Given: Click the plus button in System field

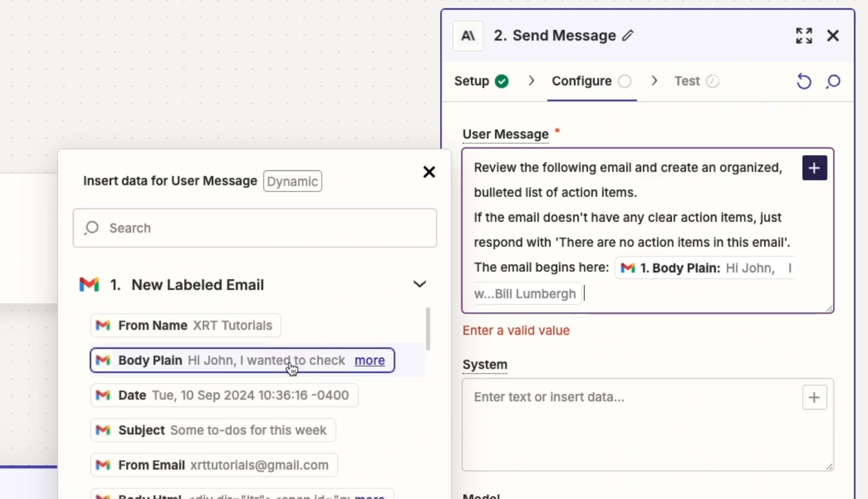Looking at the screenshot, I should tap(814, 398).
